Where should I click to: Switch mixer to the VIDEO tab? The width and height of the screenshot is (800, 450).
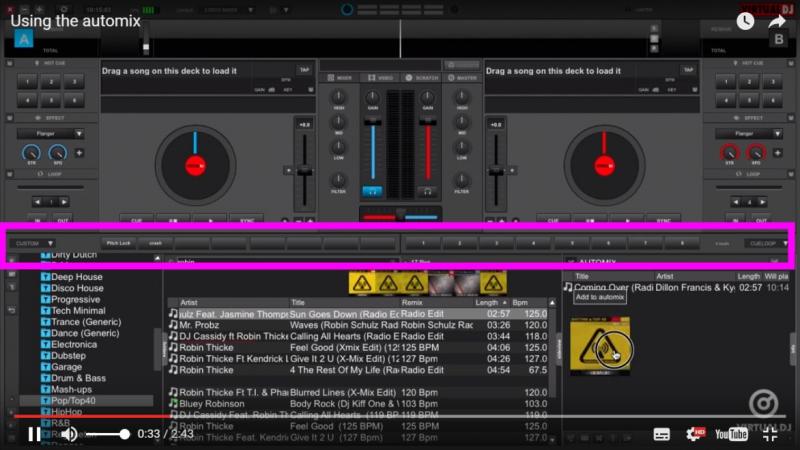point(381,77)
